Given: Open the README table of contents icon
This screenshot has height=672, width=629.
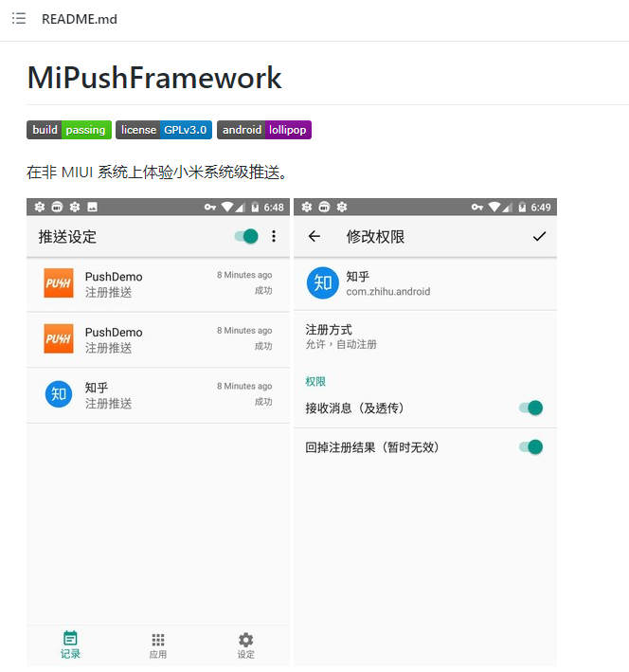Looking at the screenshot, I should (x=19, y=18).
